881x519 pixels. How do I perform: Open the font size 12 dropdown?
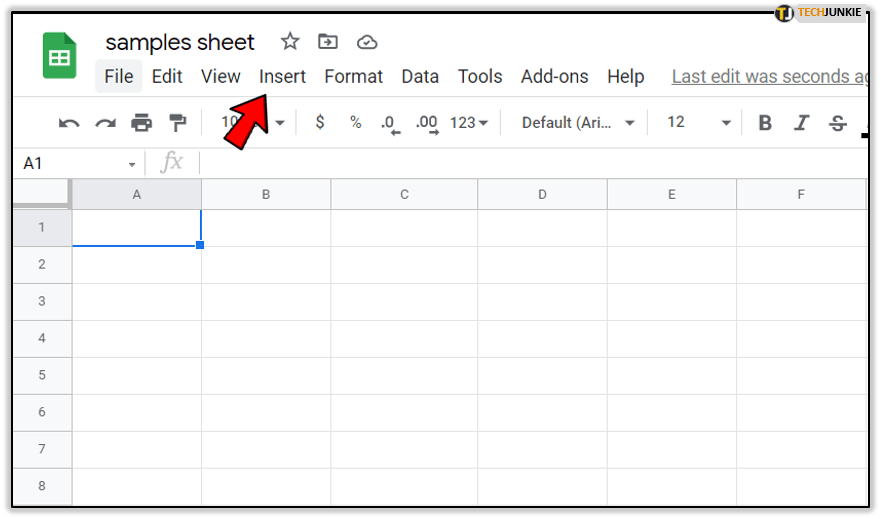coord(699,122)
